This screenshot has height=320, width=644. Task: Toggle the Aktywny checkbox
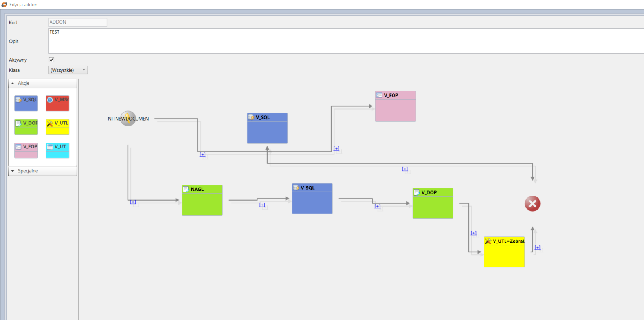point(51,60)
